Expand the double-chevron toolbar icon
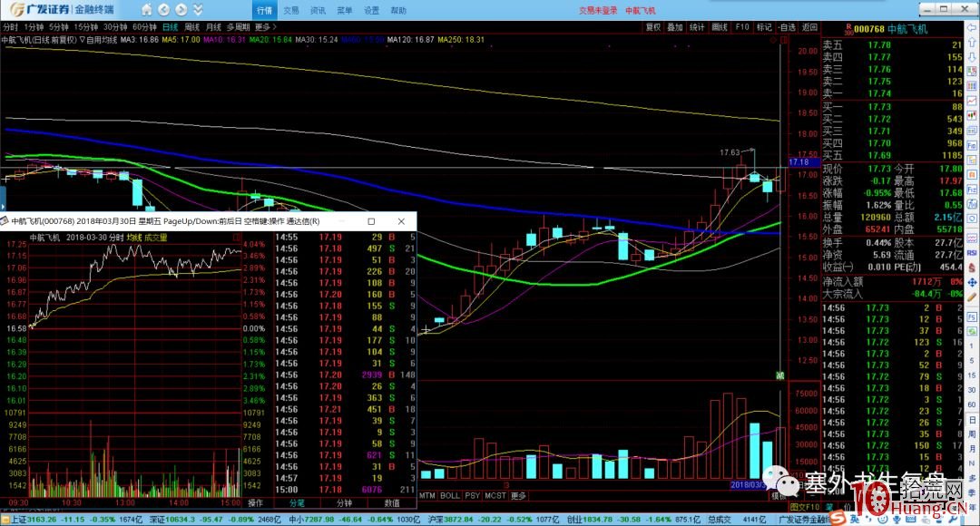Image resolution: width=980 pixels, height=526 pixels. pyautogui.click(x=198, y=10)
